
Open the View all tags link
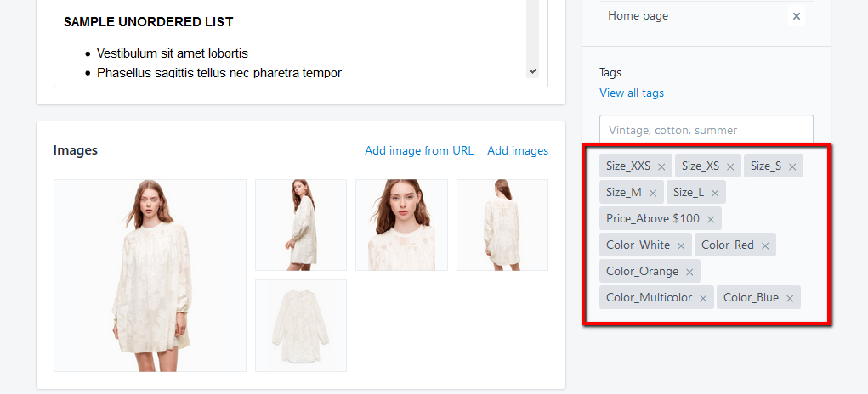point(632,93)
